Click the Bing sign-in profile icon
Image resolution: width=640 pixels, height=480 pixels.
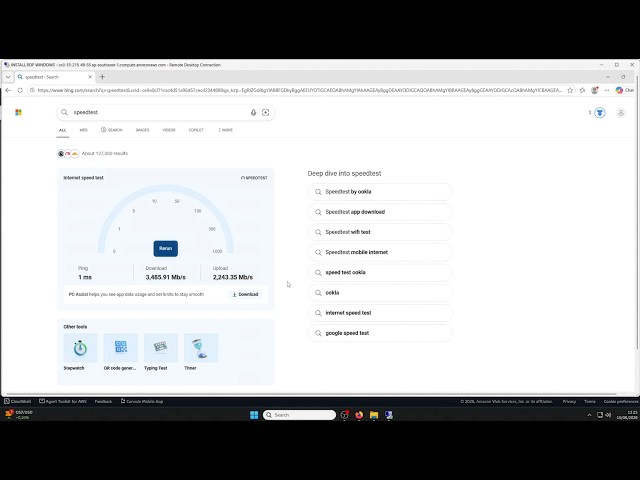pyautogui.click(x=621, y=113)
